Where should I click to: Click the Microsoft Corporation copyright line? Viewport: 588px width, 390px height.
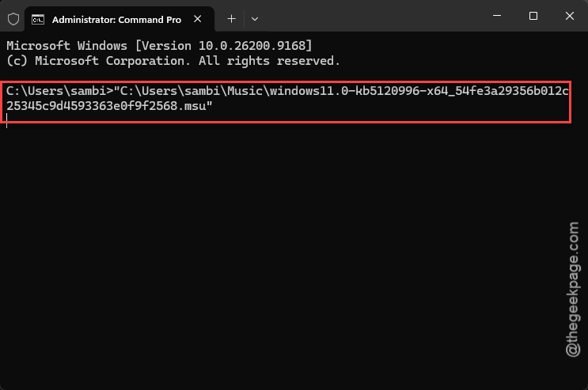[173, 61]
